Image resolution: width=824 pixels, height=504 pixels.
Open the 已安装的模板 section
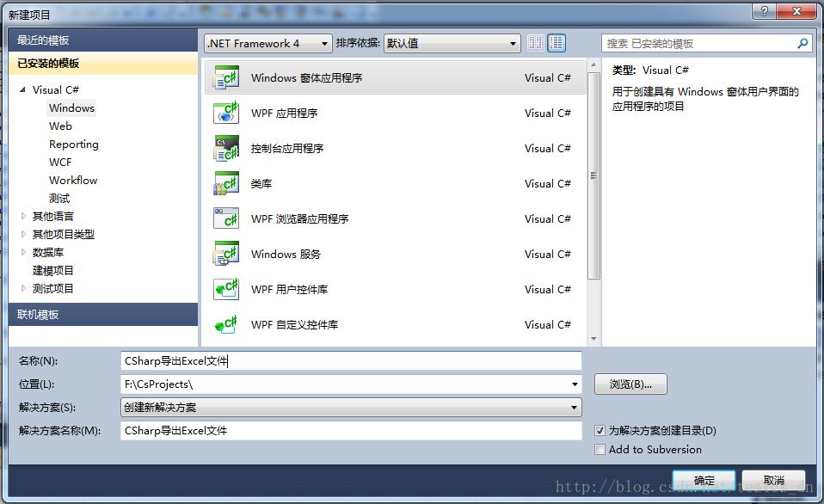(103, 64)
